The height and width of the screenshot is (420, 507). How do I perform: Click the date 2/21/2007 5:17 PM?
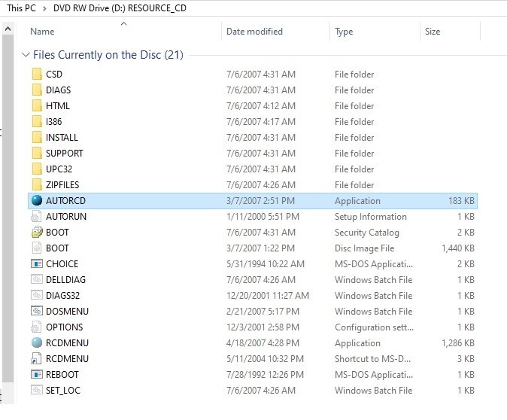pos(263,312)
